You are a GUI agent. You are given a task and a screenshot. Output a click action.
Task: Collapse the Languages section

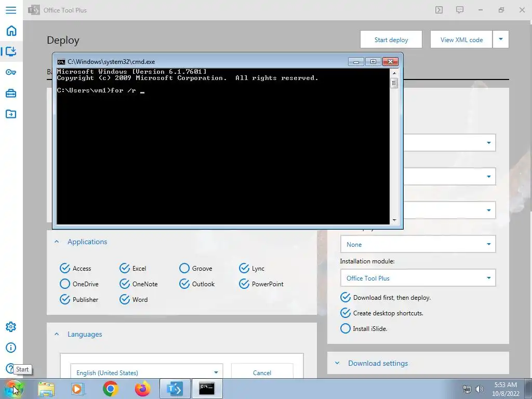tap(57, 334)
